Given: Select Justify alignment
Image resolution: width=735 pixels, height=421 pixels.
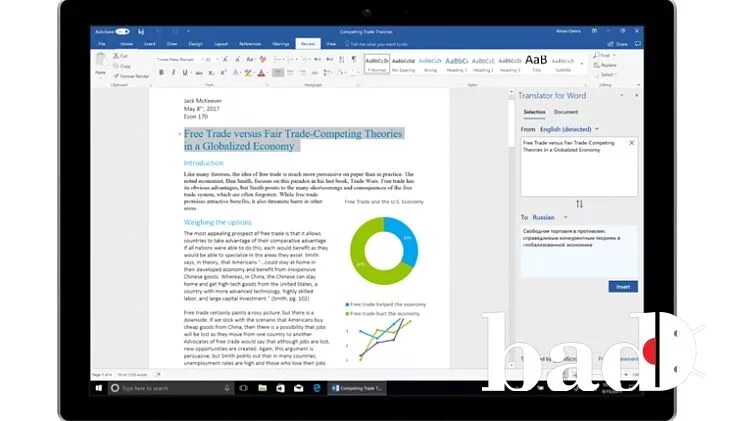Looking at the screenshot, I should [x=315, y=73].
